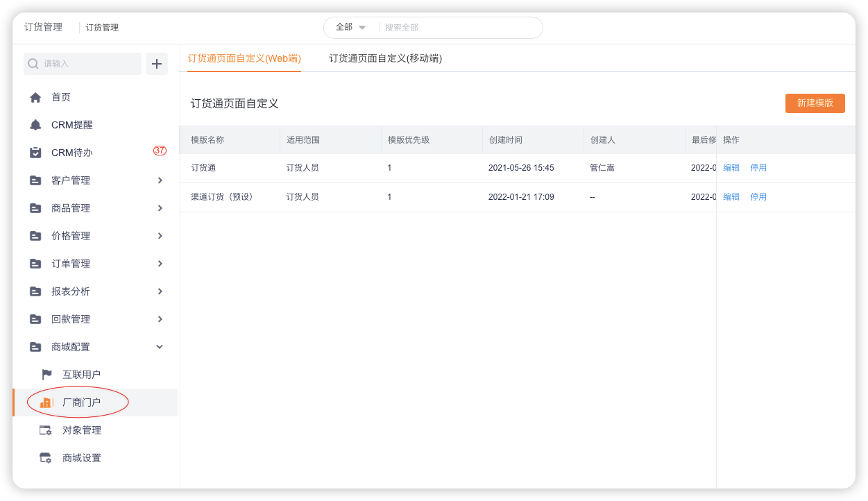Click 停用 for 渠道订货（预设） row

point(758,197)
